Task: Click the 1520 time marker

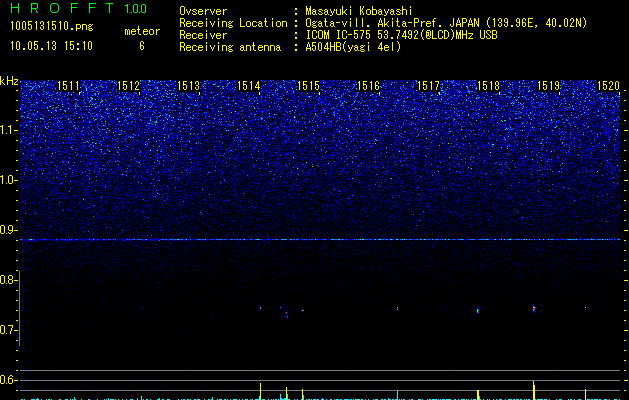Action: pos(609,85)
